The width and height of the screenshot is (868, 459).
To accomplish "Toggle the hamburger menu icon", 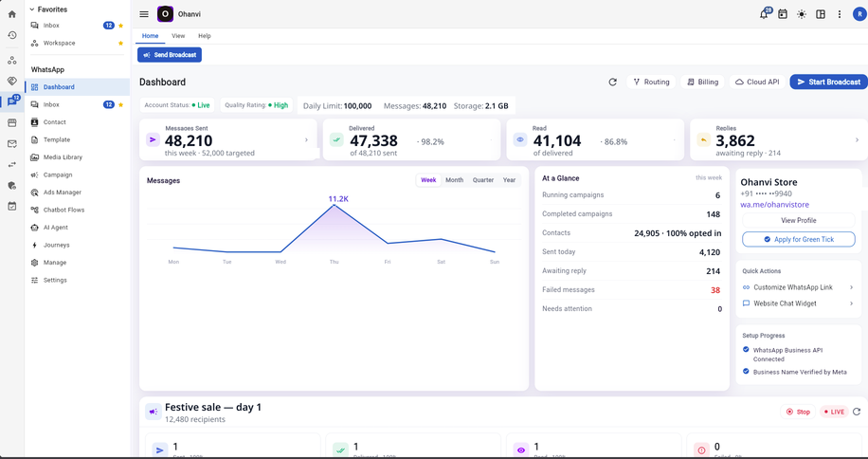I will click(x=144, y=14).
